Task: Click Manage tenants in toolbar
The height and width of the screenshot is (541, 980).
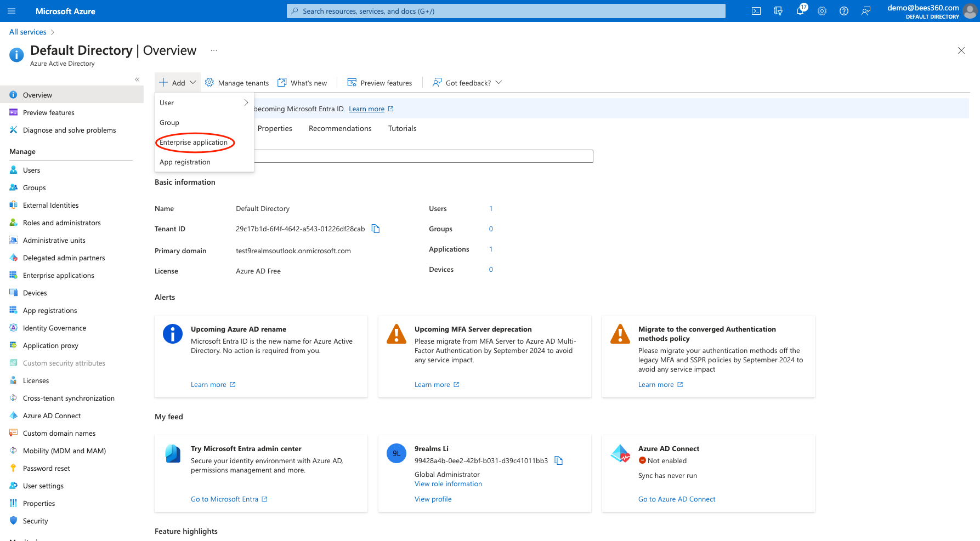Action: tap(237, 83)
